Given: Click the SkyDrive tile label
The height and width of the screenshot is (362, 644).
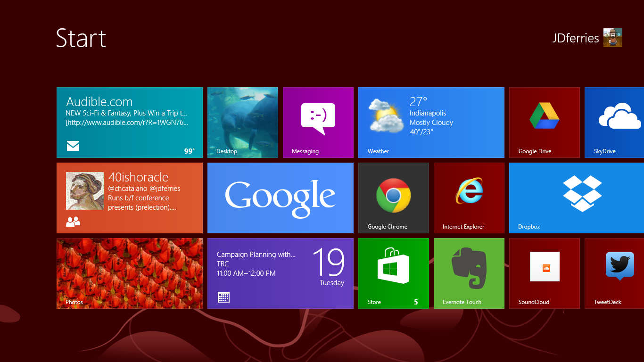Looking at the screenshot, I should point(604,151).
